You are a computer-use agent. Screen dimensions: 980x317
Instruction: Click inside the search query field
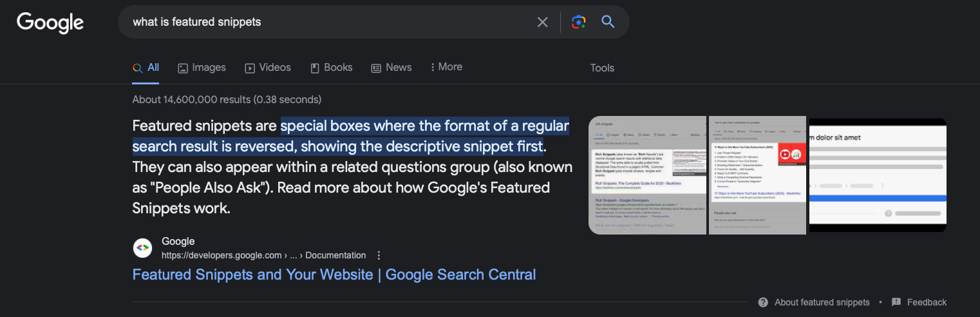pyautogui.click(x=328, y=22)
